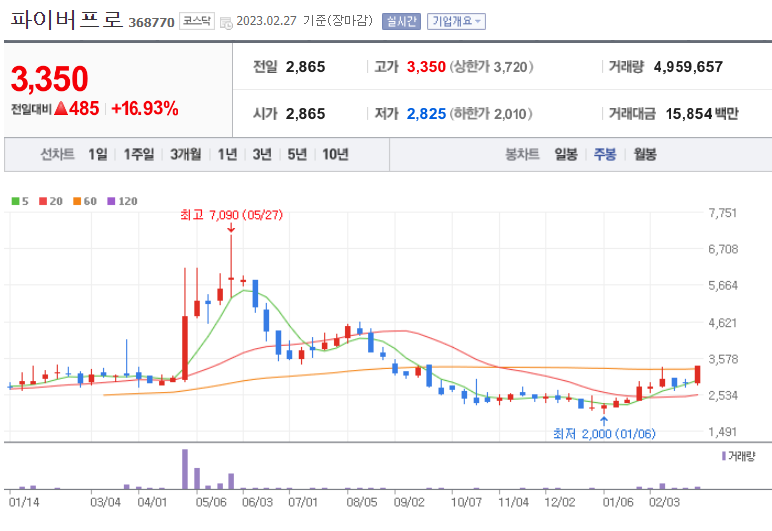Switch to 일봉 daily candle chart
Viewport: 772px width, 531px height.
point(566,155)
